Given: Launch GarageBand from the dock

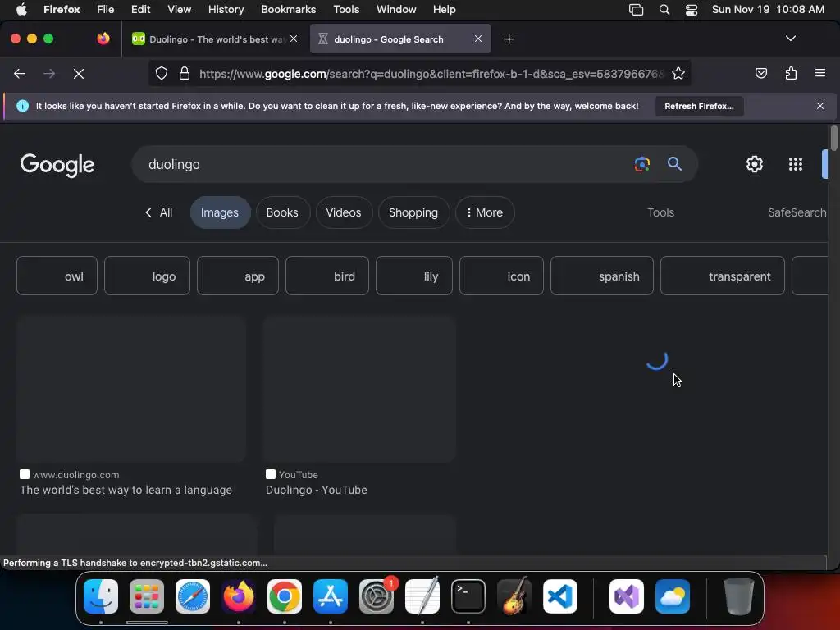Looking at the screenshot, I should pyautogui.click(x=514, y=596).
